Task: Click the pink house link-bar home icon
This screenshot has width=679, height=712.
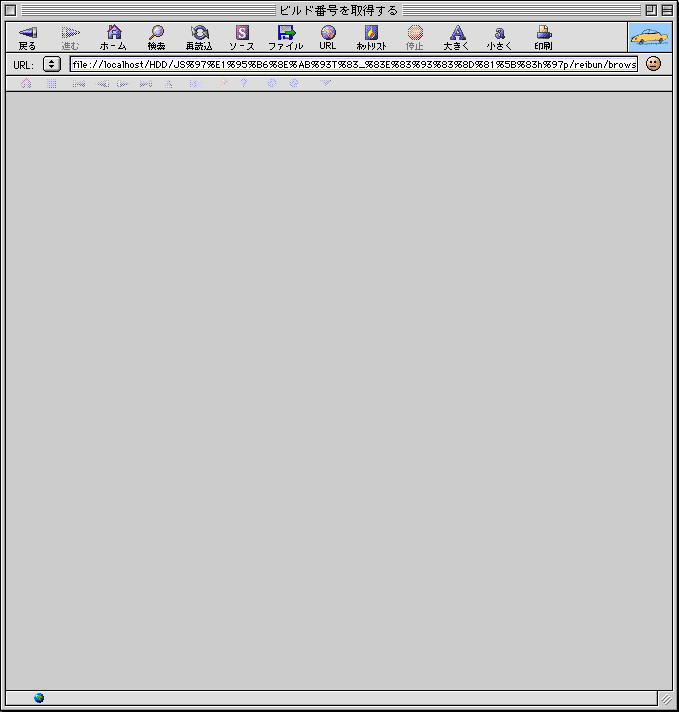Action: (x=26, y=83)
